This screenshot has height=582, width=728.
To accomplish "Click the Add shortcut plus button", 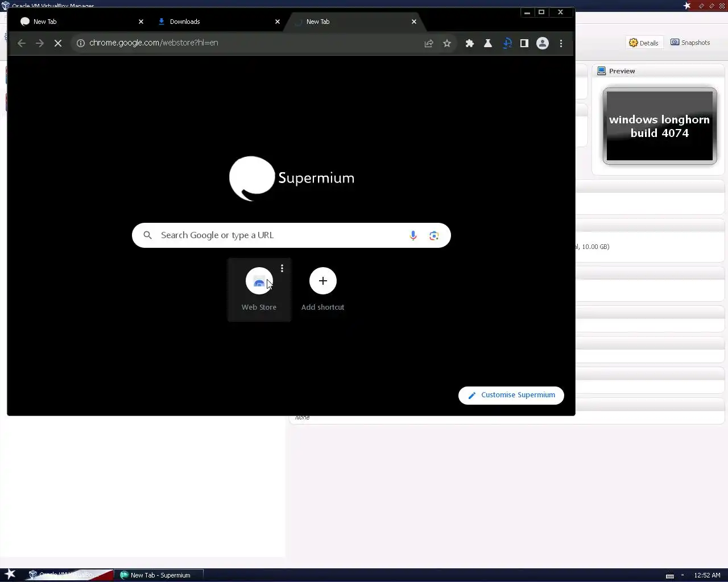I will [x=323, y=281].
